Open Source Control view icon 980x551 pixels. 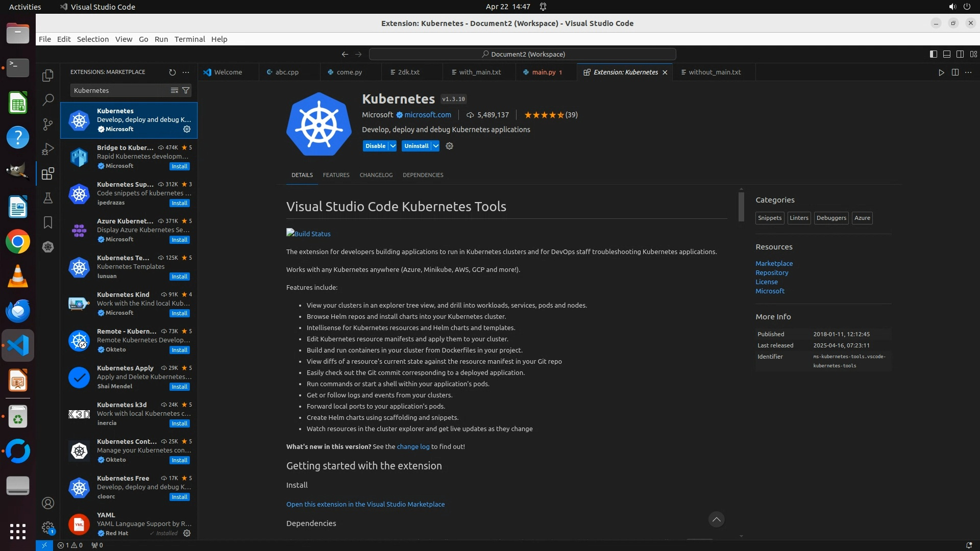coord(48,124)
